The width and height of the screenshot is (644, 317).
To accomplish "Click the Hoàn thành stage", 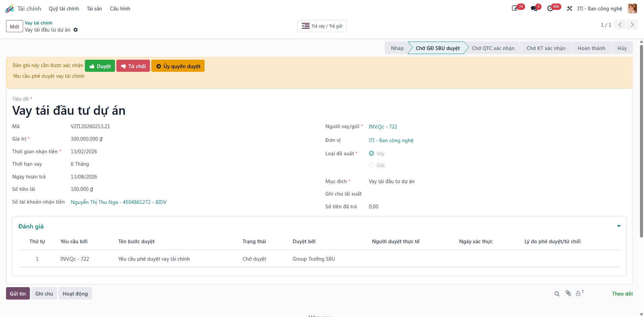I will pyautogui.click(x=591, y=48).
